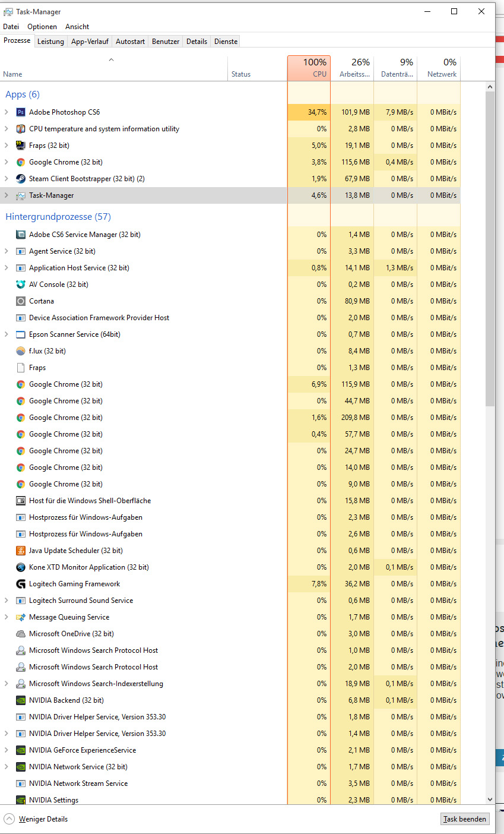
Task: Click the Task beenden button
Action: click(x=465, y=819)
